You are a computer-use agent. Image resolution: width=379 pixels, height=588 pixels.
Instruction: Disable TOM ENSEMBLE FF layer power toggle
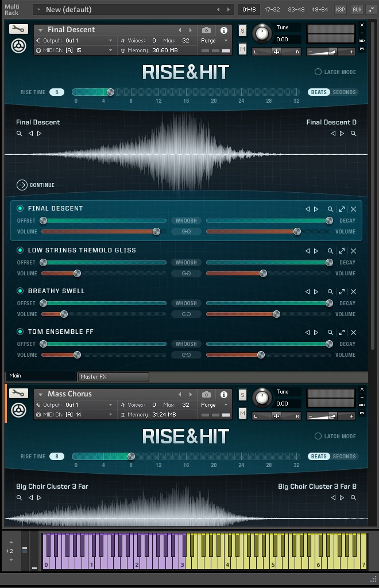[x=20, y=331]
